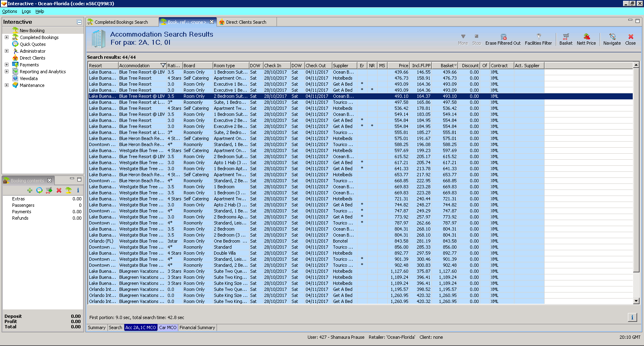Image resolution: width=644 pixels, height=346 pixels.
Task: Click the More arrow toolbar icon
Action: coord(463,37)
